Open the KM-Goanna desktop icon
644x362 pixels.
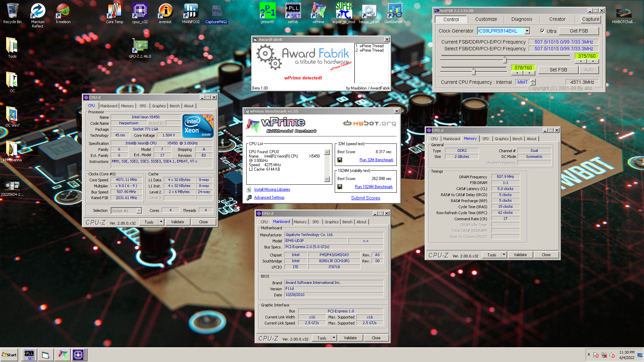(x=12, y=151)
